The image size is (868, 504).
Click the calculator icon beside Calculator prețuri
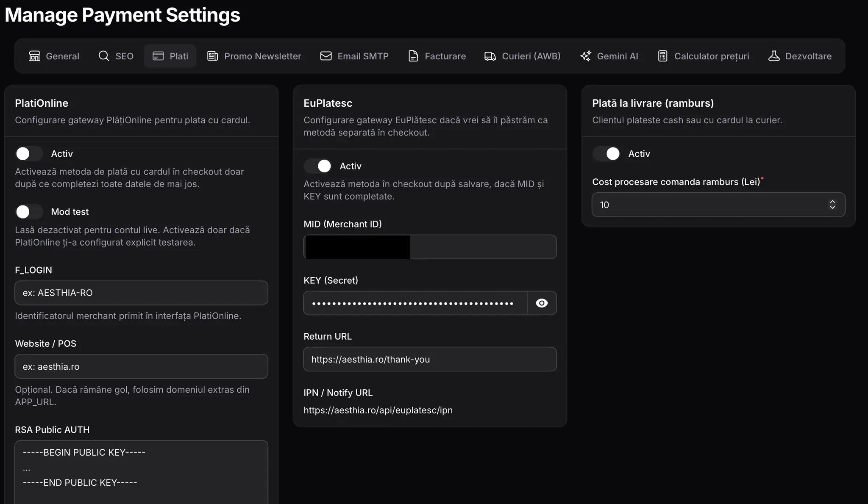pyautogui.click(x=663, y=56)
